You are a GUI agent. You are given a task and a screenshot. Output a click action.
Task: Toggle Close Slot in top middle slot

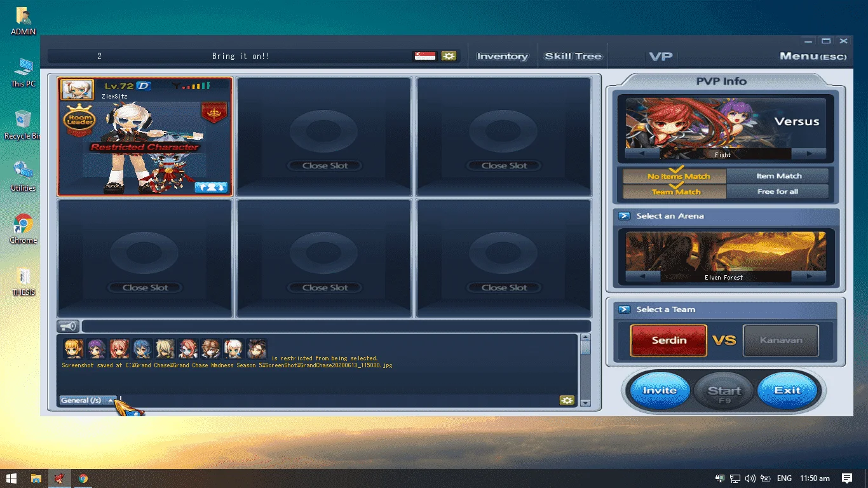pos(325,165)
